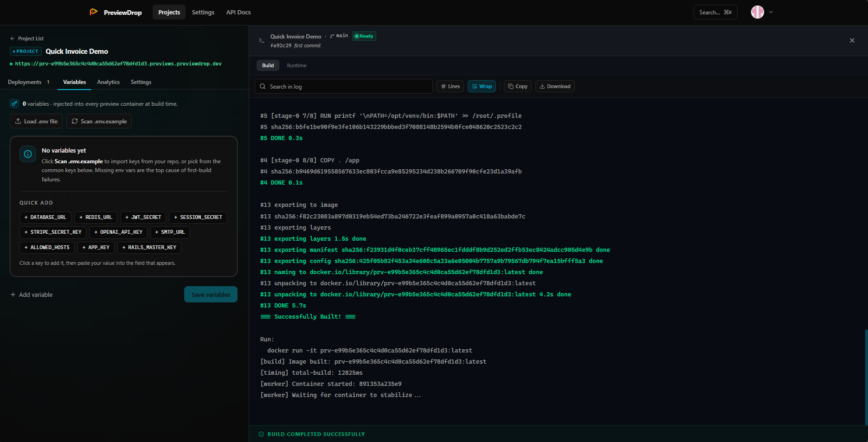Add DATABASE_URL from Quick Add keys
Image resolution: width=868 pixels, height=442 pixels.
tap(45, 217)
